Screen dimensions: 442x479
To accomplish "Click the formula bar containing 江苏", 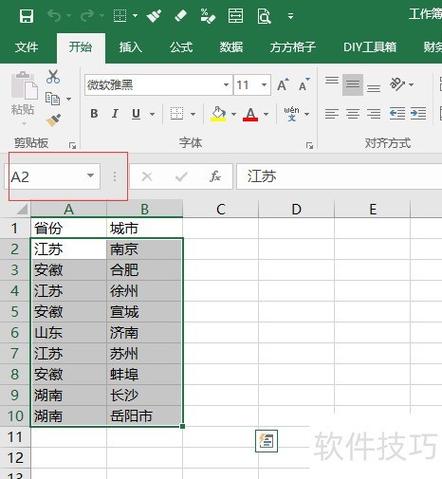I will click(x=339, y=176).
